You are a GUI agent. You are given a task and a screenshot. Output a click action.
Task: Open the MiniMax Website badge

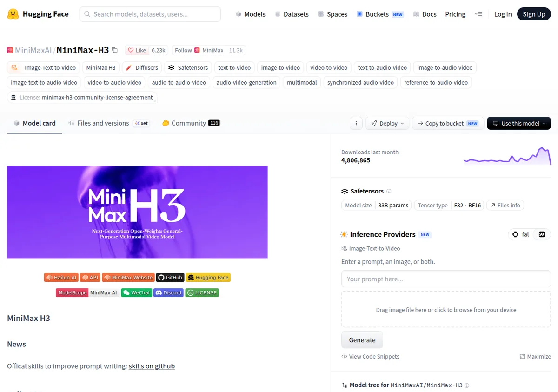coord(128,278)
